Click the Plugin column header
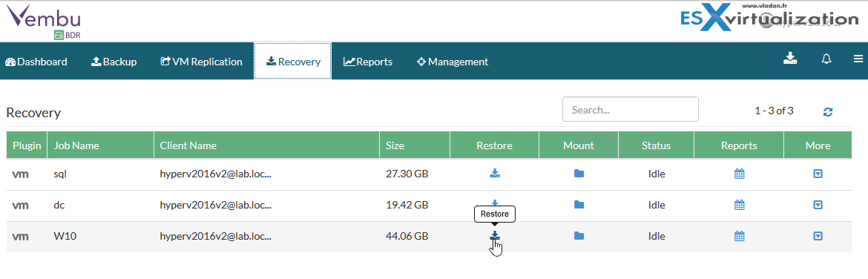This screenshot has width=868, height=279. [x=27, y=145]
